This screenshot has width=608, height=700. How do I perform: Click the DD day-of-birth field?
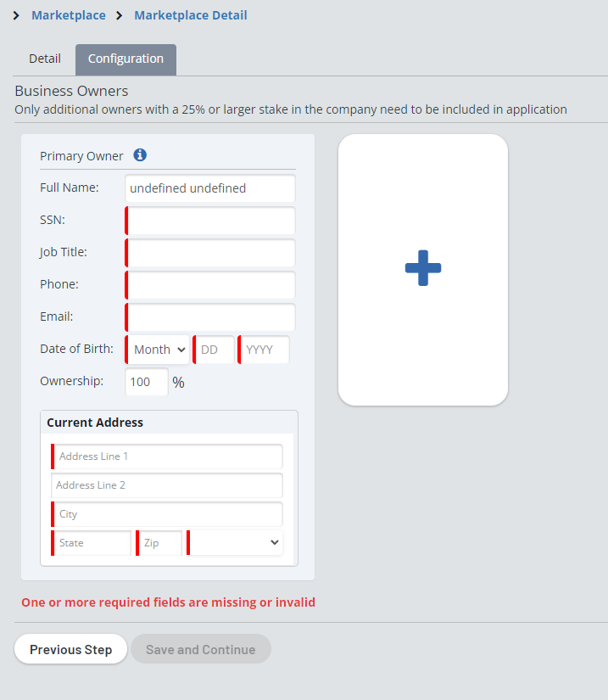coord(215,350)
